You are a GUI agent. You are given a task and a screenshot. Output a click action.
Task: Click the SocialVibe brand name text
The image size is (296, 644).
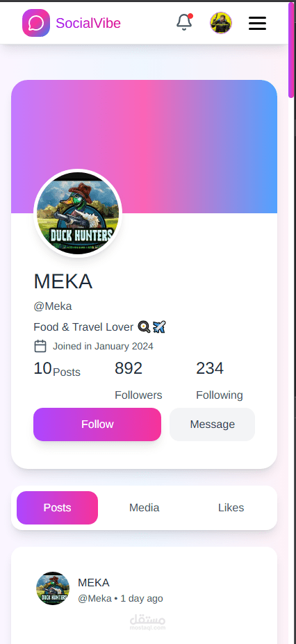(x=88, y=23)
